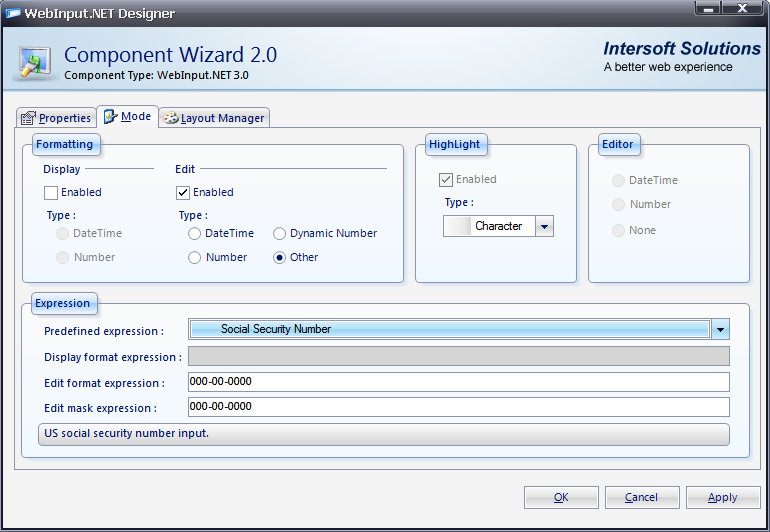Click the Properties tab icon

tap(28, 118)
